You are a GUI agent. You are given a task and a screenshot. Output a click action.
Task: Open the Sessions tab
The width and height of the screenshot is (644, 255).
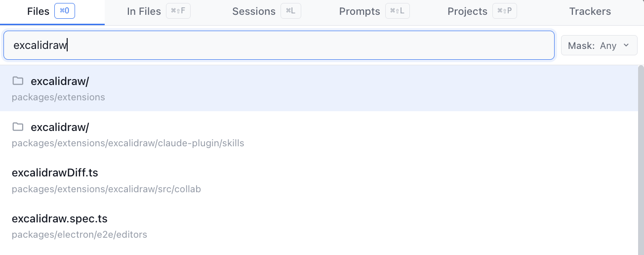click(x=266, y=11)
